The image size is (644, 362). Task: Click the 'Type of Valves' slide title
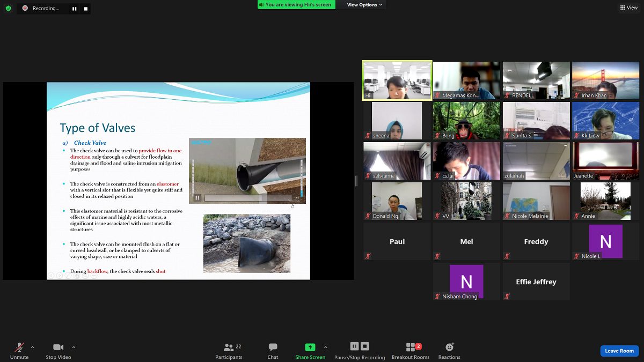click(x=98, y=128)
